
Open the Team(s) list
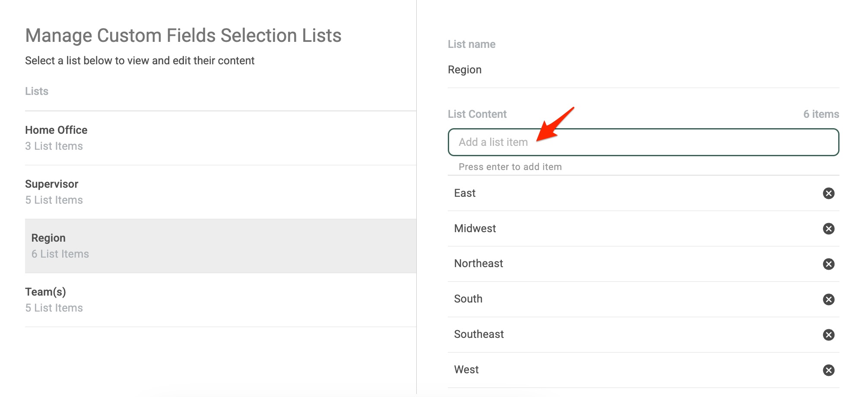[220, 300]
